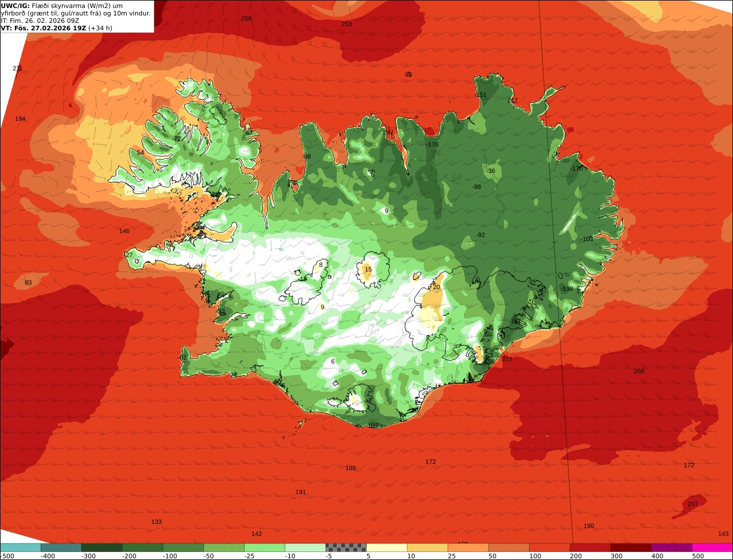Click the flux value 194
Image resolution: width=733 pixels, height=560 pixels.
(x=20, y=119)
